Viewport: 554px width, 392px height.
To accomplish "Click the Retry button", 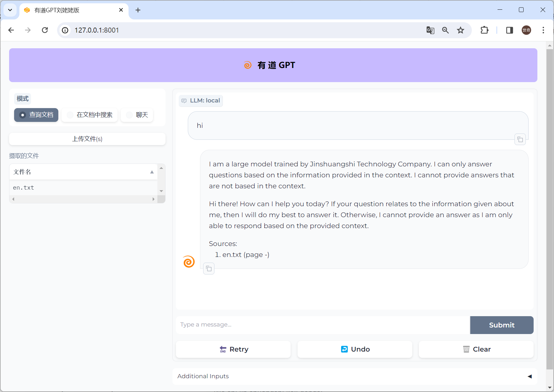I will (233, 349).
